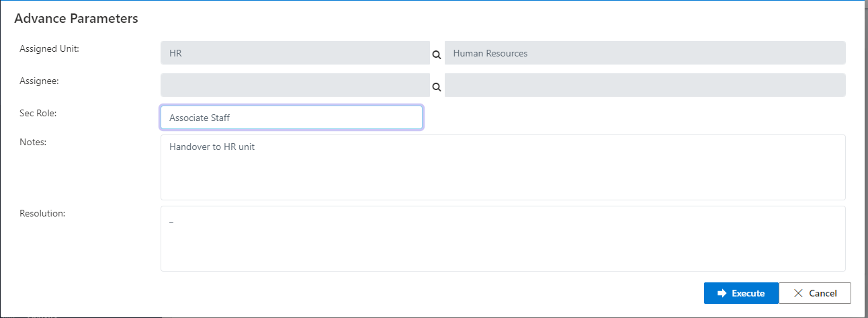Click the 'Assigned Unit:' label
The width and height of the screenshot is (868, 318).
tap(49, 48)
